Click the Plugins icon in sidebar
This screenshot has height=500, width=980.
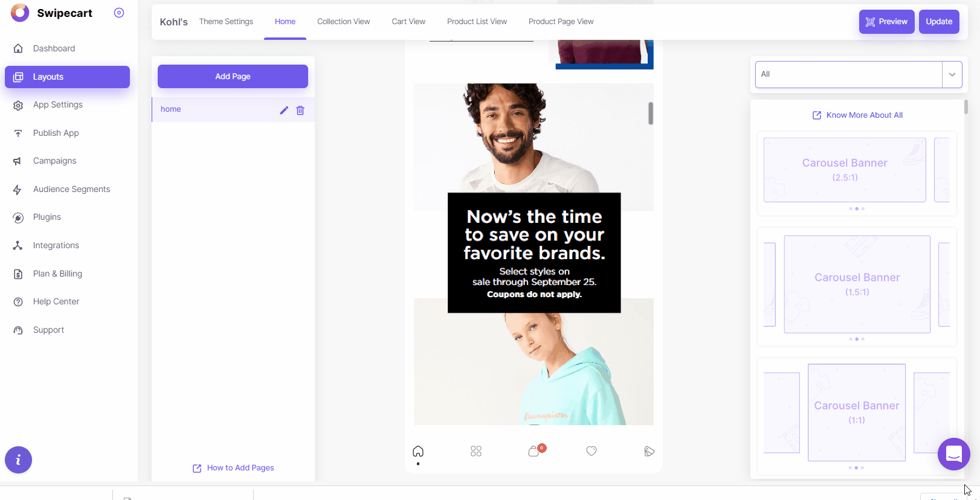coord(18,217)
